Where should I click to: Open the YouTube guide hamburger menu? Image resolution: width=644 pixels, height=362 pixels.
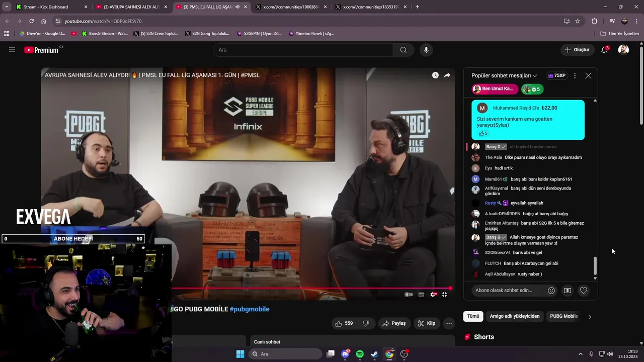[x=12, y=50]
